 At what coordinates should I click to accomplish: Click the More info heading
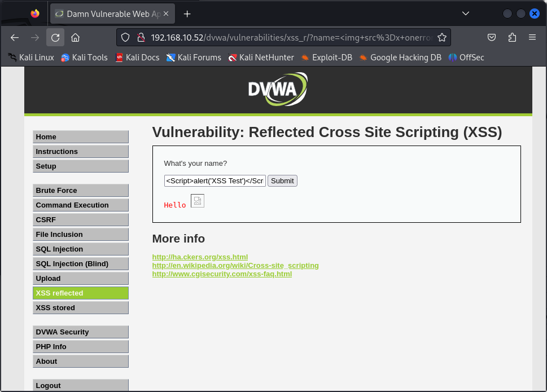pyautogui.click(x=178, y=239)
